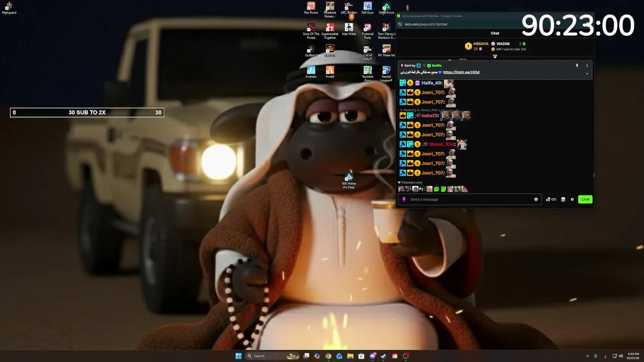Open the linktr.ee/zR3d link
This screenshot has width=644, height=362.
[x=461, y=72]
